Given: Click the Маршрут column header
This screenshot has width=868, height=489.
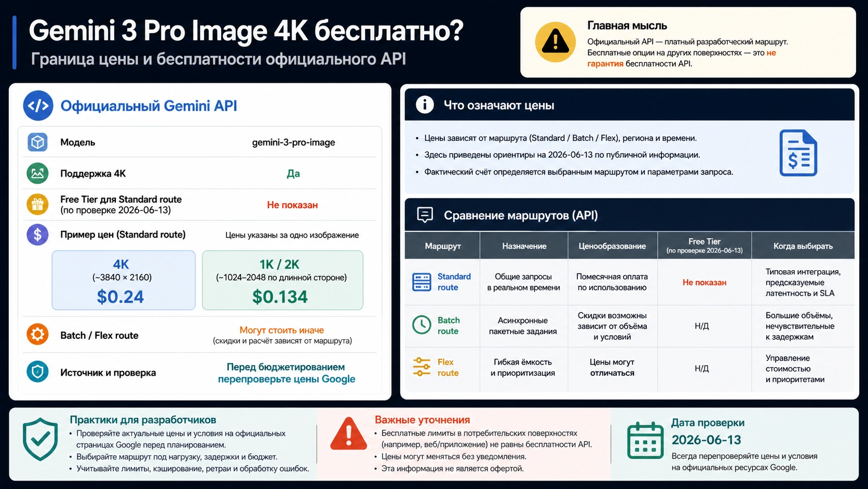Looking at the screenshot, I should (x=442, y=246).
